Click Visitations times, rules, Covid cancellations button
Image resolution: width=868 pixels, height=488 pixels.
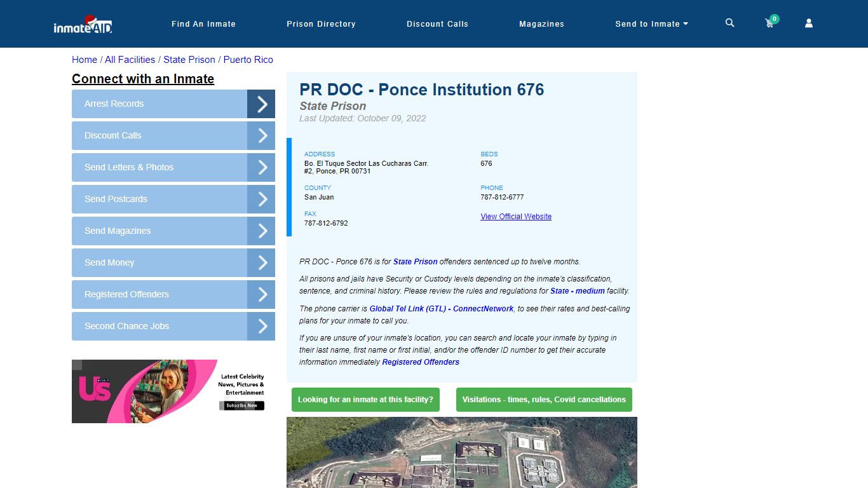544,400
